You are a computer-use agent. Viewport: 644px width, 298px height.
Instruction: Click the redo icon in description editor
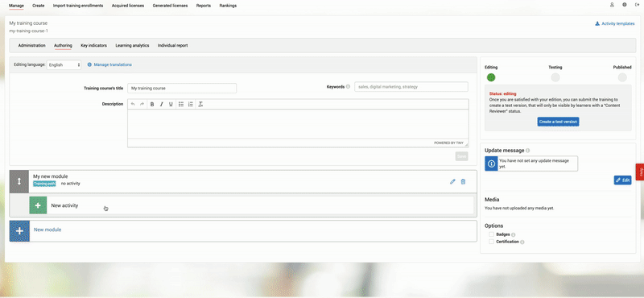[x=142, y=105]
